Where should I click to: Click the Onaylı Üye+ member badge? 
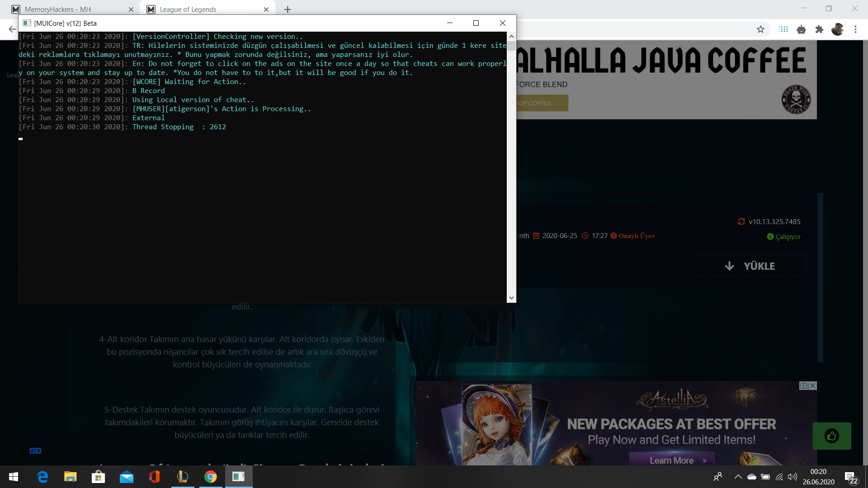click(x=632, y=236)
